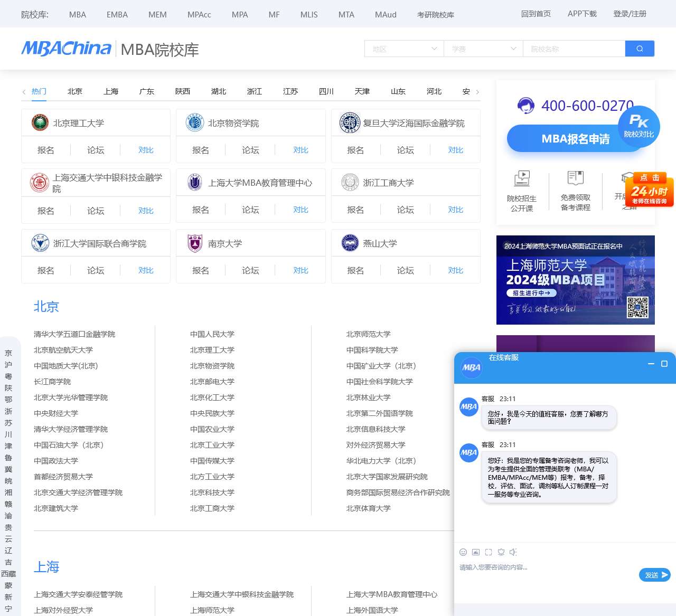
Task: Click the 复旦大学泛海国际金融学院 emblem
Action: click(x=350, y=122)
